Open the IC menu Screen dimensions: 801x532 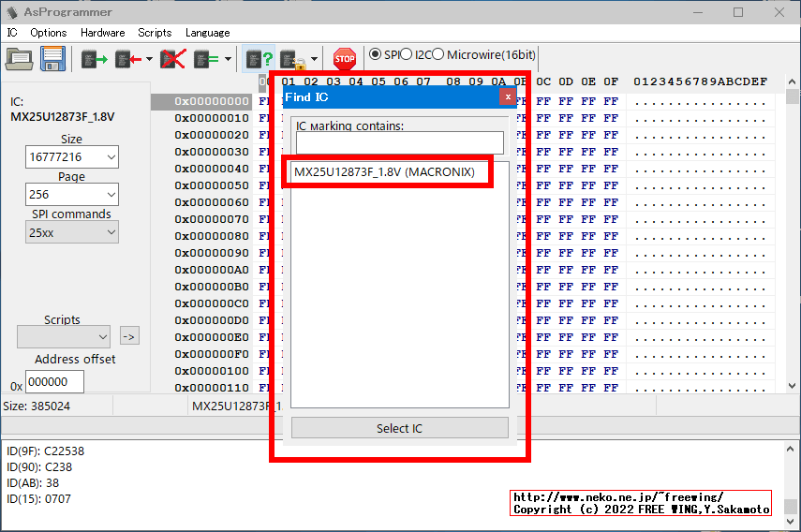pos(12,33)
